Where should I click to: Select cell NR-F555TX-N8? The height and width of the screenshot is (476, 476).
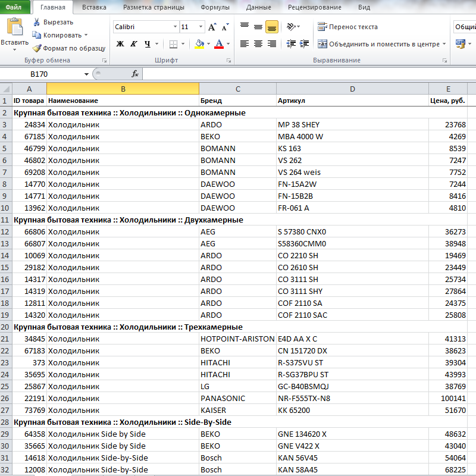click(352, 398)
